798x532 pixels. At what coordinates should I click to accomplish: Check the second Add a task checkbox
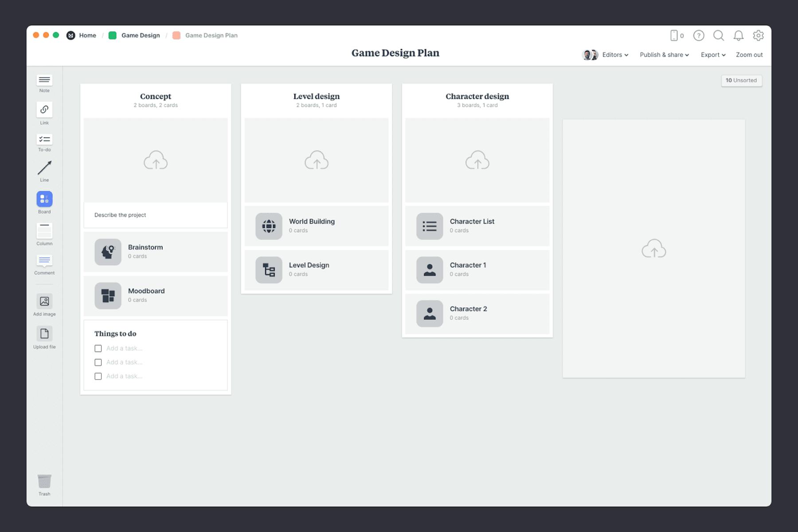coord(98,362)
